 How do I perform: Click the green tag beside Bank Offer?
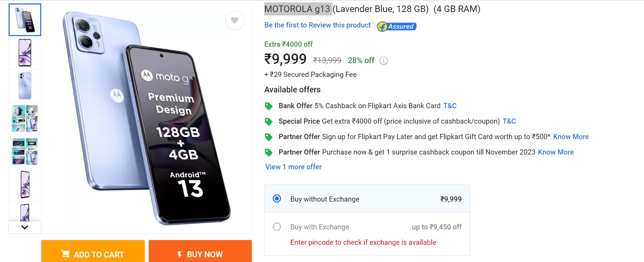tap(269, 106)
